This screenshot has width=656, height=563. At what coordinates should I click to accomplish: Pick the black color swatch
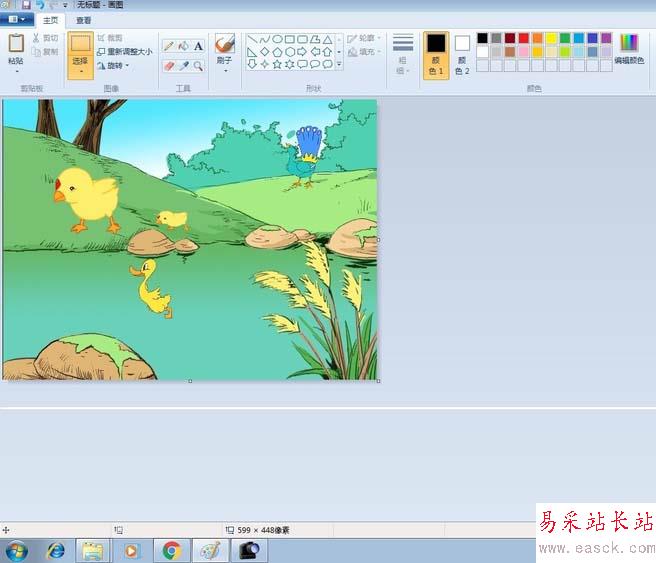pyautogui.click(x=482, y=38)
